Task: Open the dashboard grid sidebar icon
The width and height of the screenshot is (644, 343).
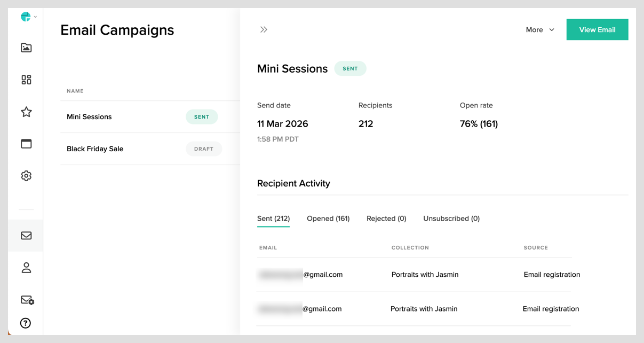Action: click(x=26, y=80)
